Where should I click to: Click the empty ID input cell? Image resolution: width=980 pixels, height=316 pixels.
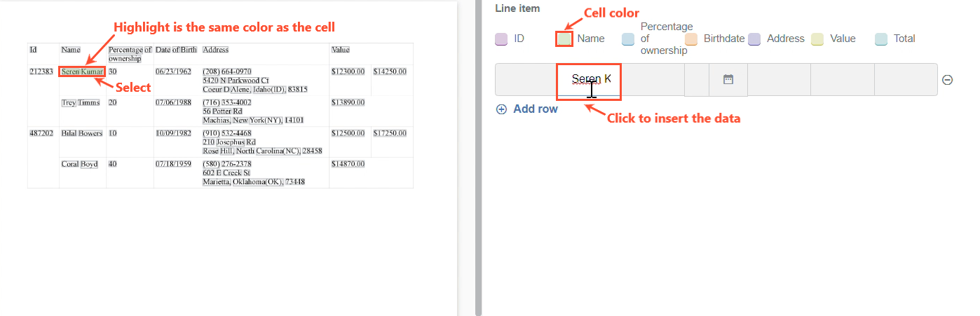click(526, 80)
